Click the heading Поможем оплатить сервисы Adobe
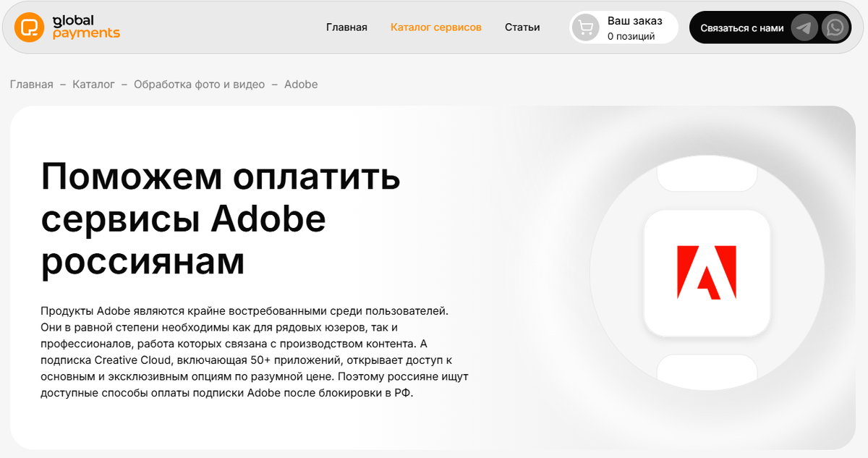 coord(221,219)
